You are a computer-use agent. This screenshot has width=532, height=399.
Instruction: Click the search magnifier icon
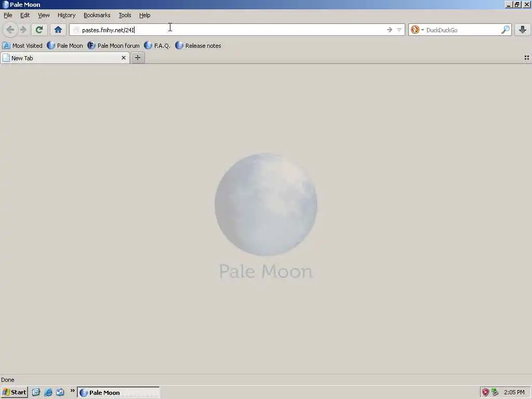(505, 30)
